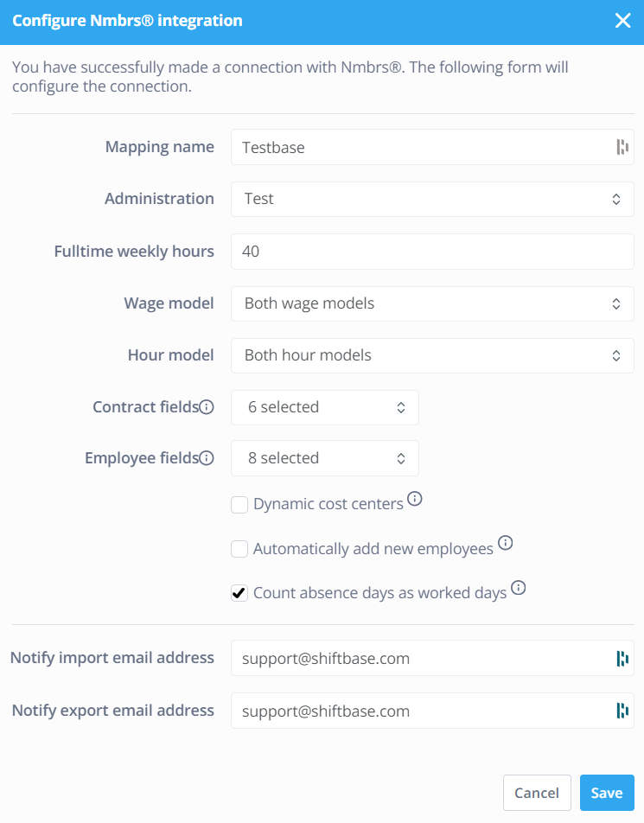
Task: Uncheck Count absence days as worked days
Action: [239, 592]
